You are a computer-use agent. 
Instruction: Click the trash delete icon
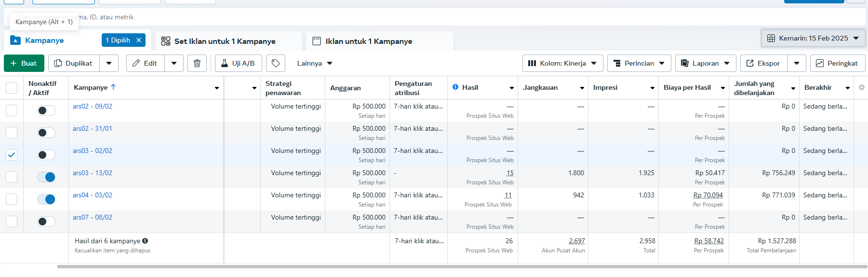197,63
